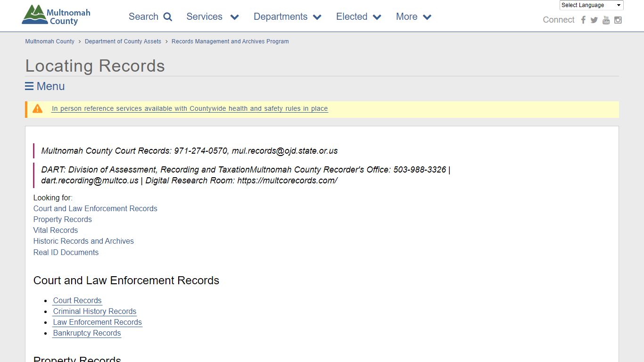Go to Multnomah County breadcrumb

click(50, 41)
